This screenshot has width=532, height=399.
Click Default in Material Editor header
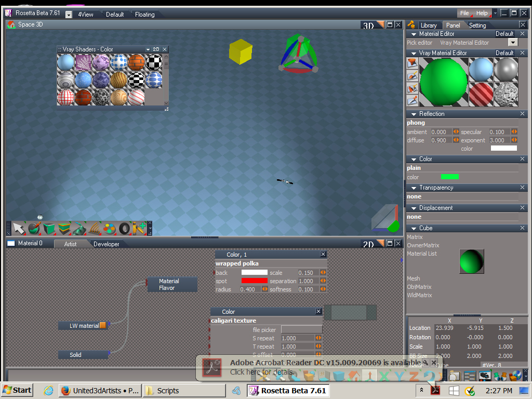504,34
